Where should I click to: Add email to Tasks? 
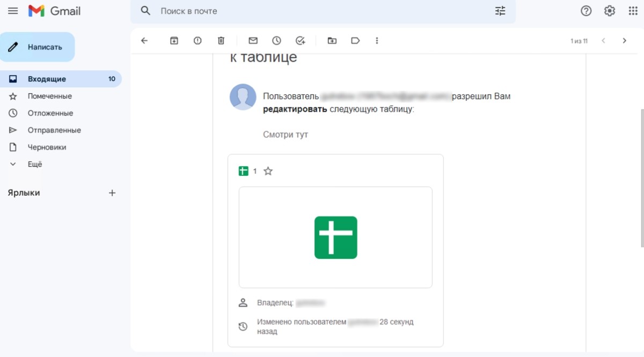click(300, 41)
